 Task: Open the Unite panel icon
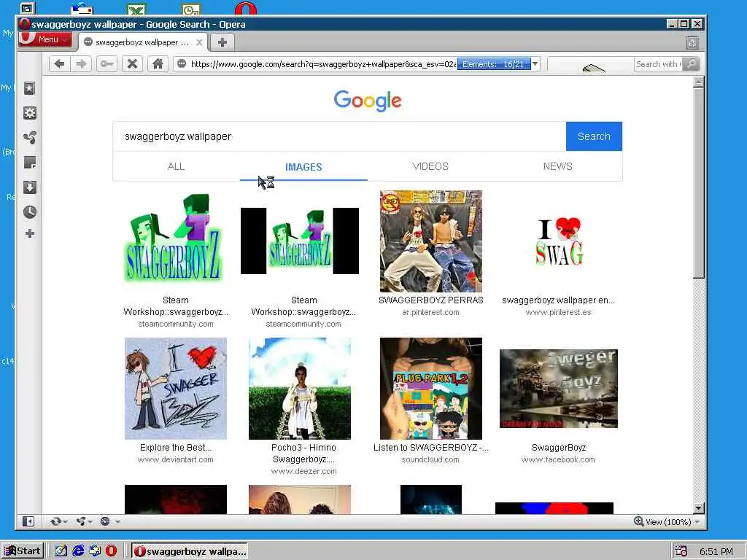point(29,138)
